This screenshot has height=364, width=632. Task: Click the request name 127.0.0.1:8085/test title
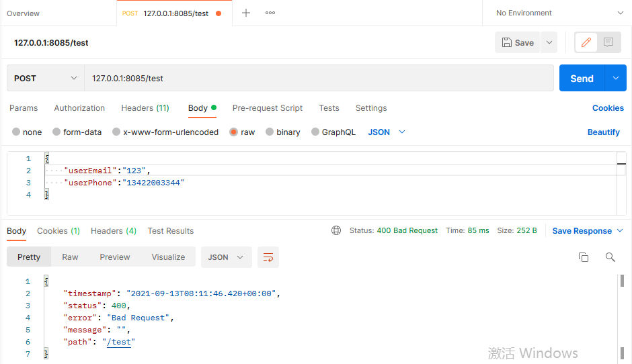pos(51,43)
